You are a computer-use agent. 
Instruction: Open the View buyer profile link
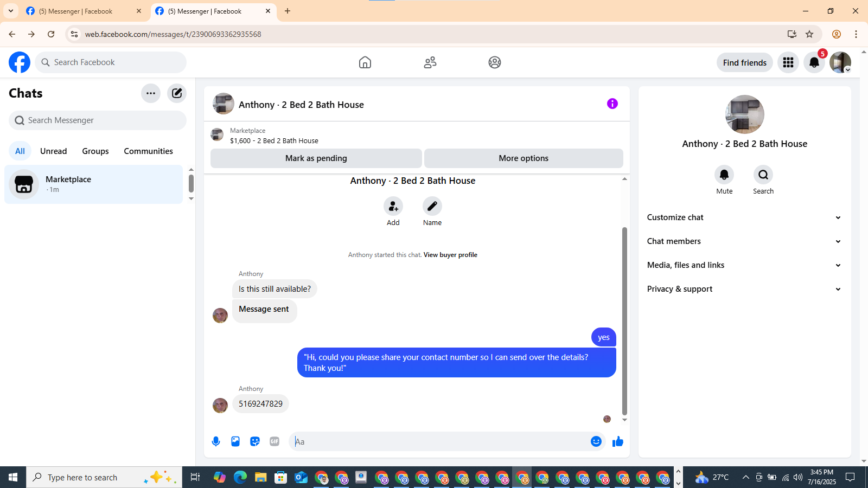click(x=450, y=255)
